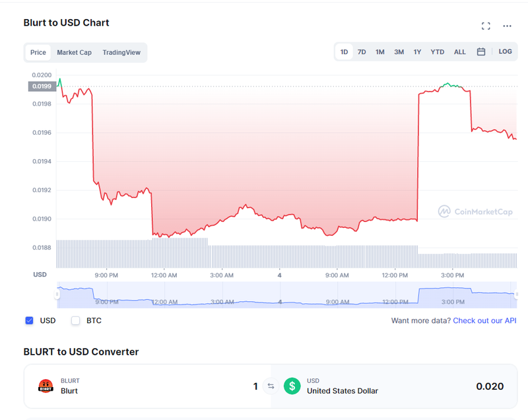Click the 3:00 PM time axis label
The image size is (528, 420).
[452, 275]
